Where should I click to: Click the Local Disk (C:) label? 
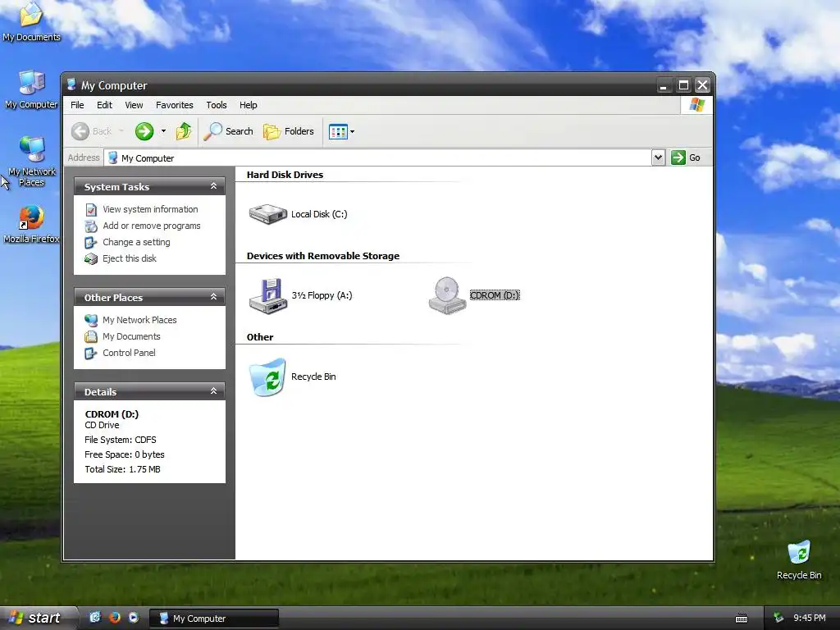coord(319,214)
